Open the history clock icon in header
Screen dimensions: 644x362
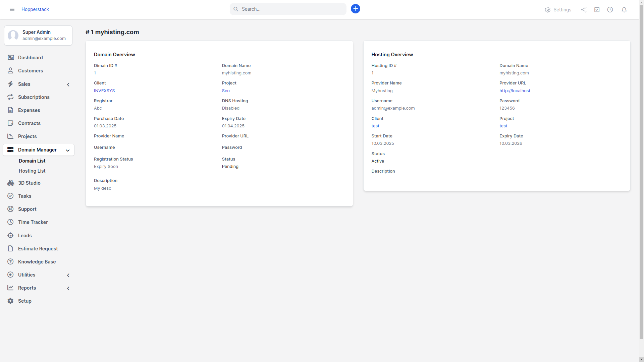coord(610,9)
